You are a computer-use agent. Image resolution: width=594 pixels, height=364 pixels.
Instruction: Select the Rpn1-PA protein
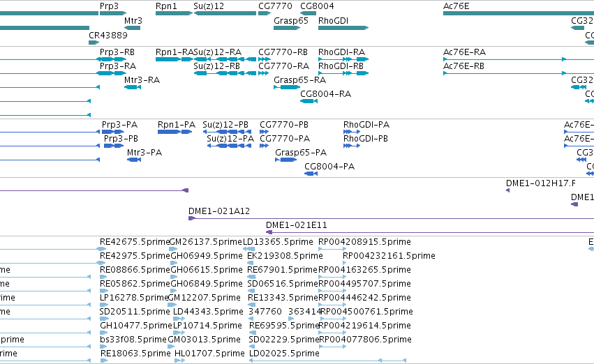pyautogui.click(x=175, y=132)
